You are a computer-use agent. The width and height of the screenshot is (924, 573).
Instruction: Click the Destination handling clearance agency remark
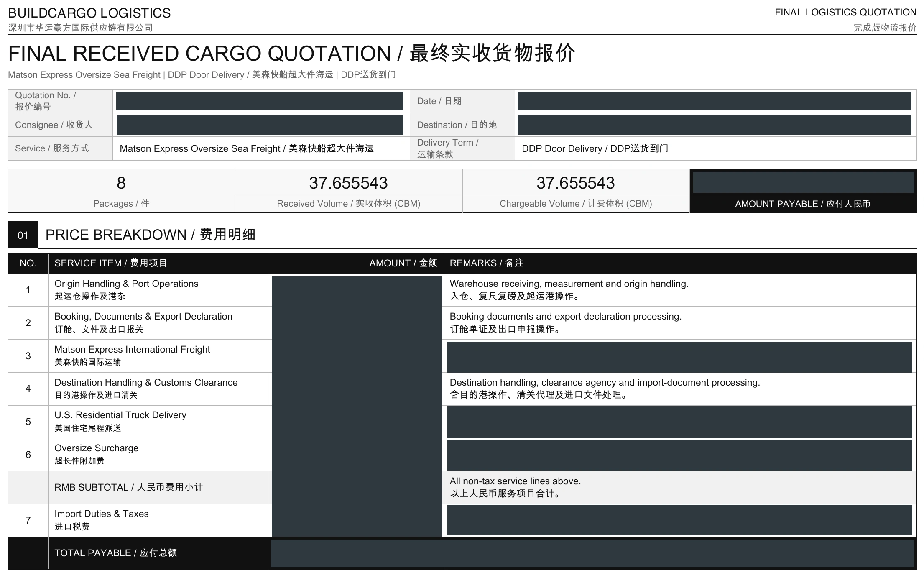coord(605,389)
